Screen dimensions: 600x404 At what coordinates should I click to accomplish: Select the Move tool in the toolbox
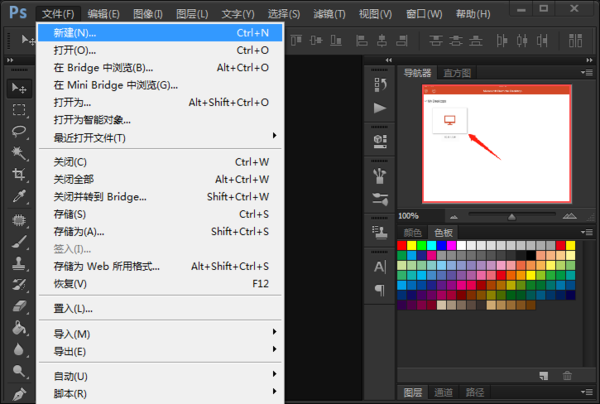19,88
